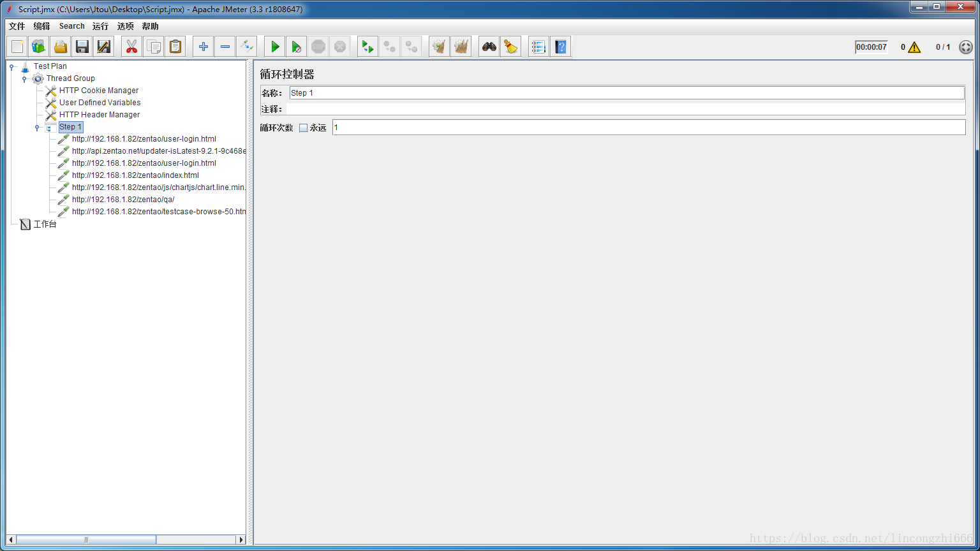The width and height of the screenshot is (980, 551).
Task: Open the 运行 menu
Action: tap(101, 26)
